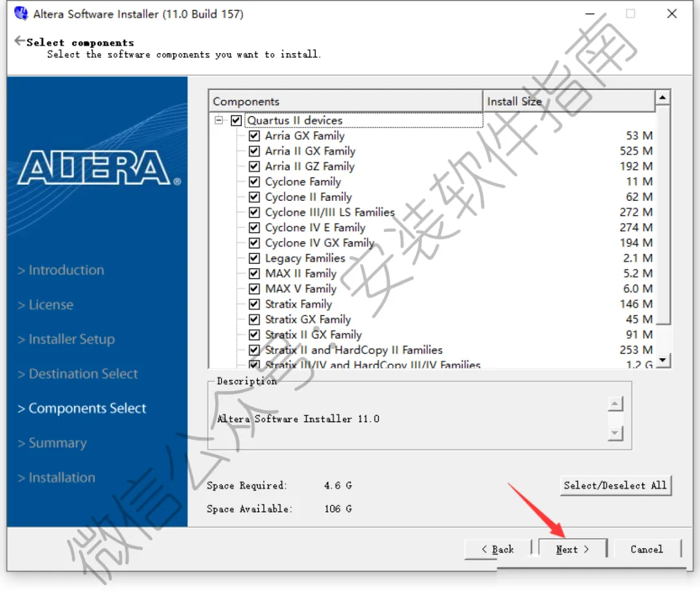Open the Installer Setup step in sidebar
This screenshot has height=596, width=700.
coord(67,339)
